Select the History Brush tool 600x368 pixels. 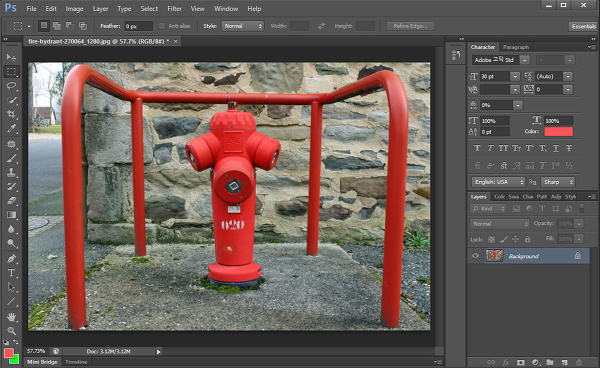pos(11,186)
